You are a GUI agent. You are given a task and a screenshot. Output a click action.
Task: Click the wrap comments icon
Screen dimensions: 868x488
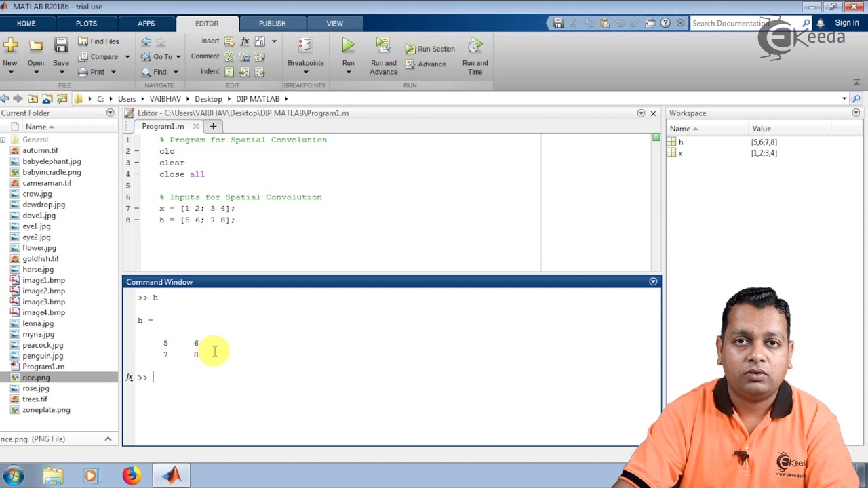point(260,57)
